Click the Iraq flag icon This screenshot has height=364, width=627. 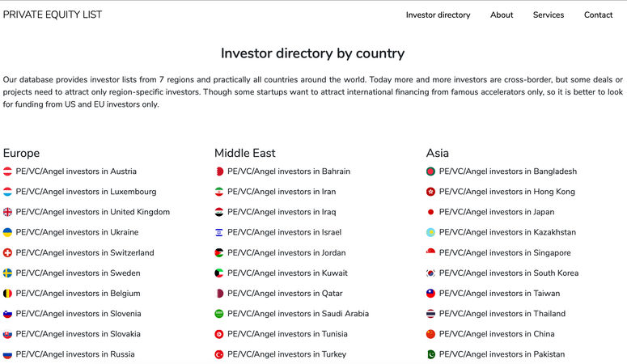pos(219,212)
